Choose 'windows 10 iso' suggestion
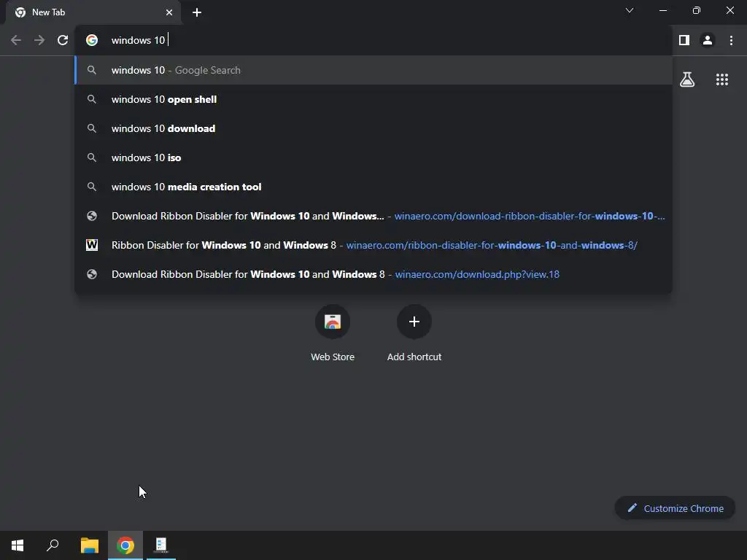The width and height of the screenshot is (747, 560). click(x=373, y=157)
